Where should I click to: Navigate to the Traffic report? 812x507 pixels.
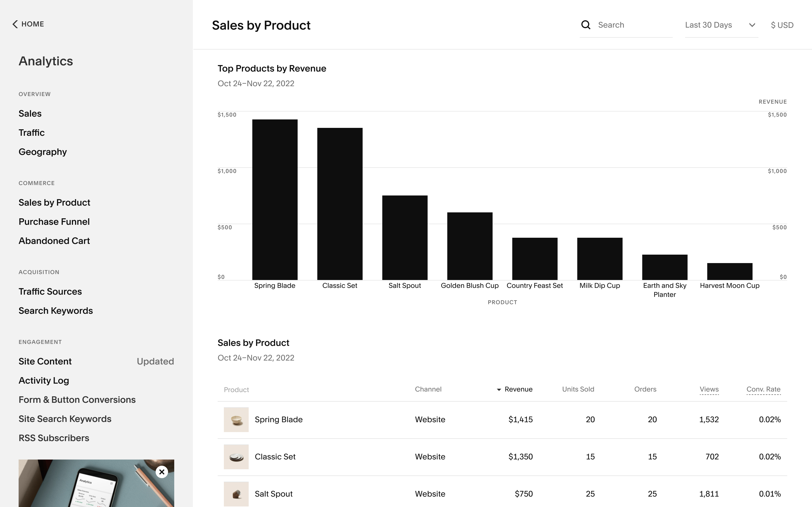click(32, 132)
